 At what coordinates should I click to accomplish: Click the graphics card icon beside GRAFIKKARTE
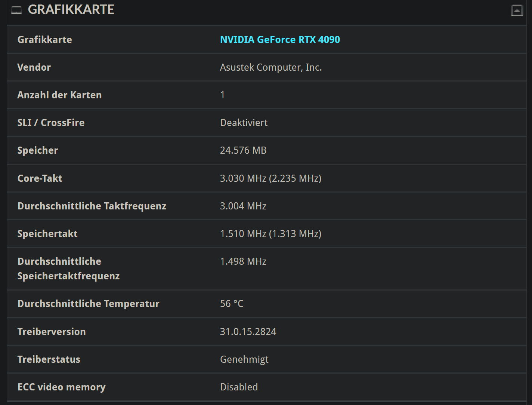click(16, 10)
